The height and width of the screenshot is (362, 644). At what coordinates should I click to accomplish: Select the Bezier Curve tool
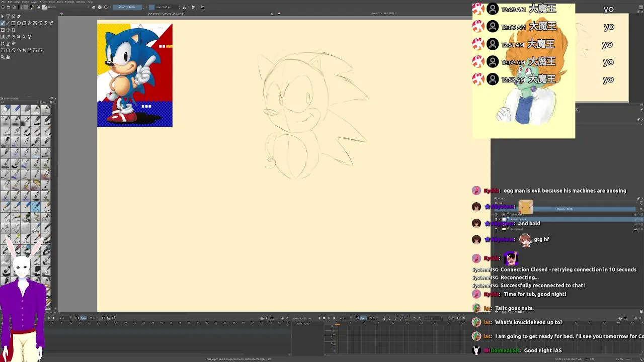tap(35, 23)
